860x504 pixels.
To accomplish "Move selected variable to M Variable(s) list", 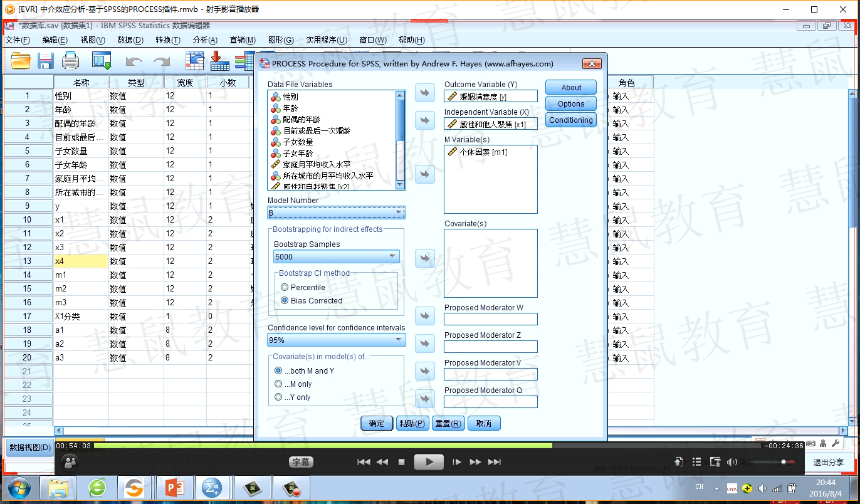I will [425, 174].
